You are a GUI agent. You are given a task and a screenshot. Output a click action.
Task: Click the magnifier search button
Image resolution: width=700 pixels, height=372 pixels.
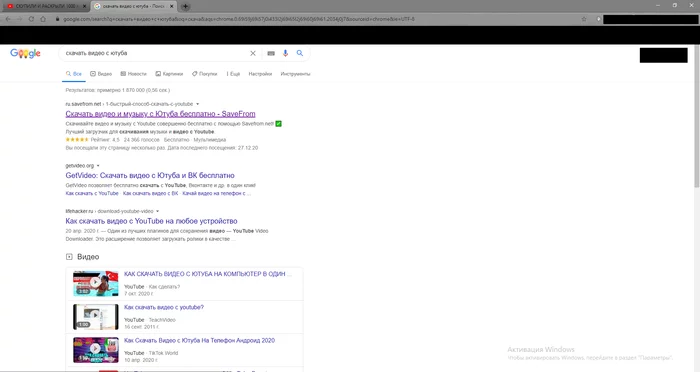pos(300,53)
